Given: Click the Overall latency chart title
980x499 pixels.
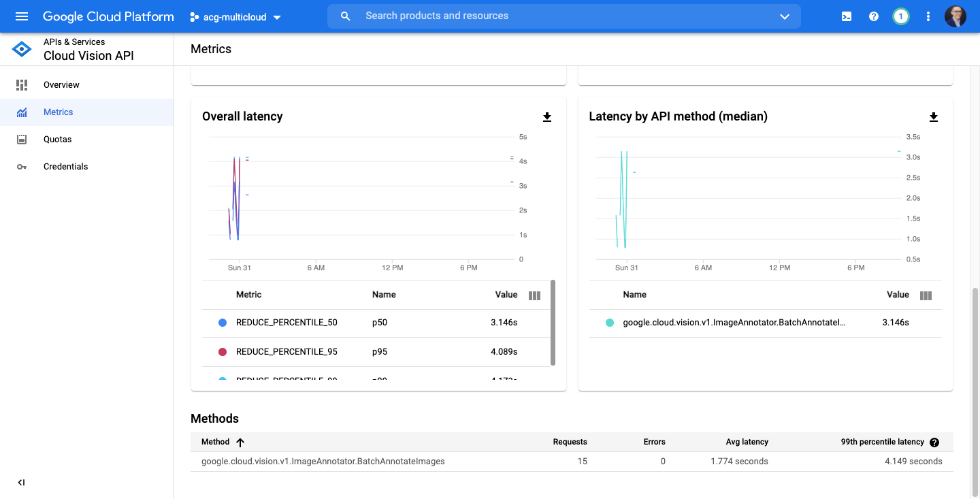Looking at the screenshot, I should point(242,116).
